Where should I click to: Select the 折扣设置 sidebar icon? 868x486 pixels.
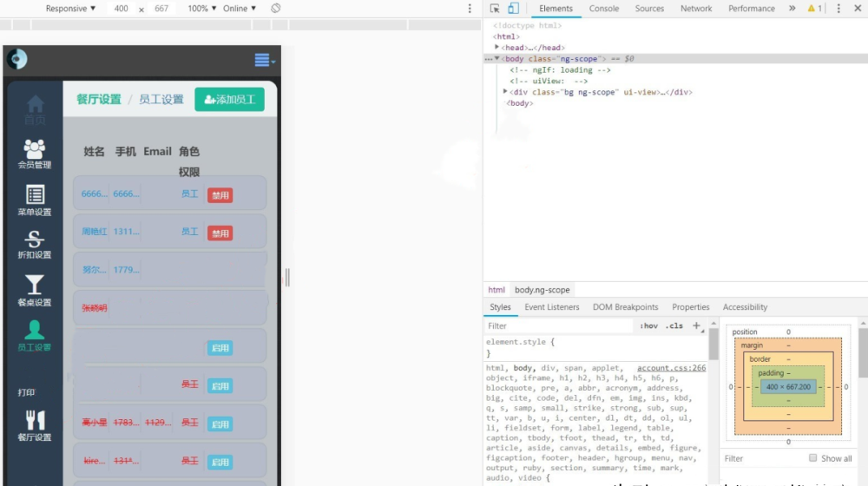pyautogui.click(x=35, y=240)
